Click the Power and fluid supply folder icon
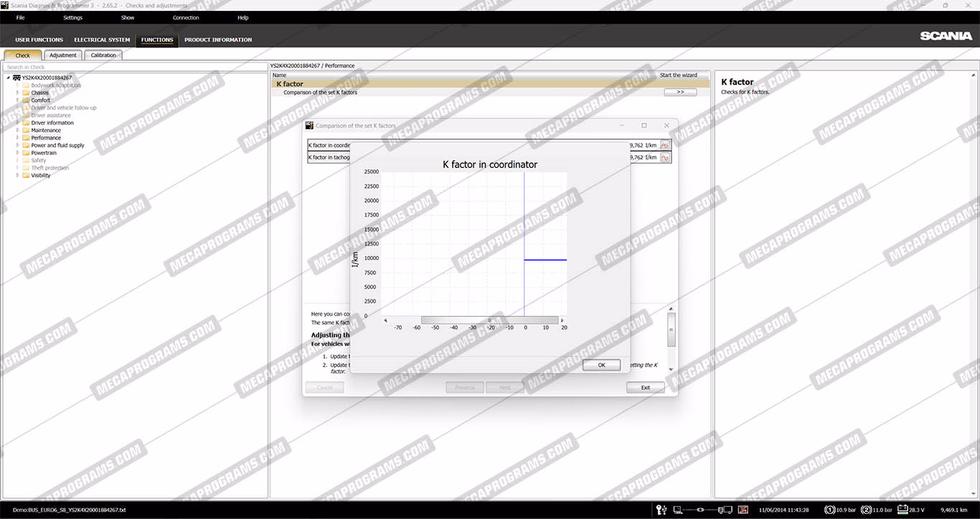The width and height of the screenshot is (980, 519). (x=26, y=146)
